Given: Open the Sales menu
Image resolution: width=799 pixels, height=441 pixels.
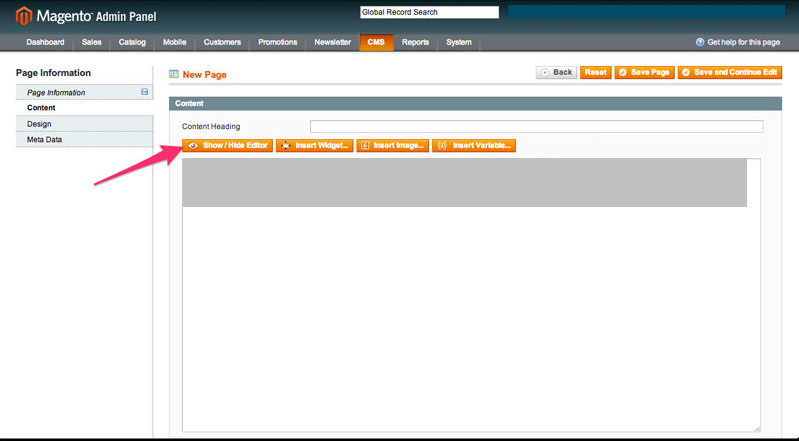Looking at the screenshot, I should [x=92, y=42].
